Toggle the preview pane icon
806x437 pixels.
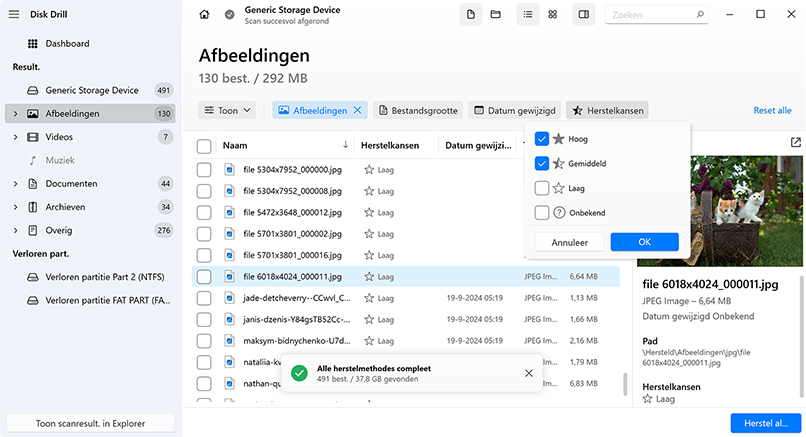584,14
